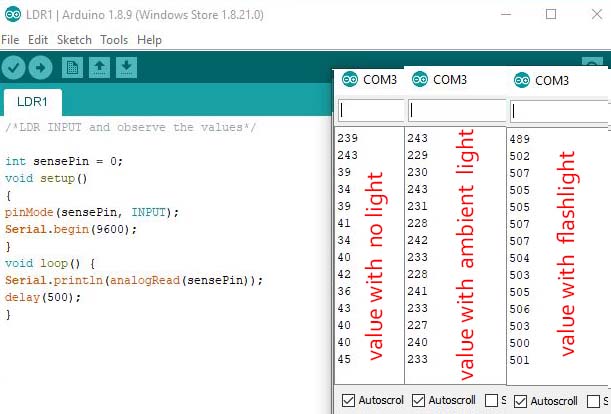
Task: Click the value 240 in the ambient-light monitor
Action: point(418,342)
